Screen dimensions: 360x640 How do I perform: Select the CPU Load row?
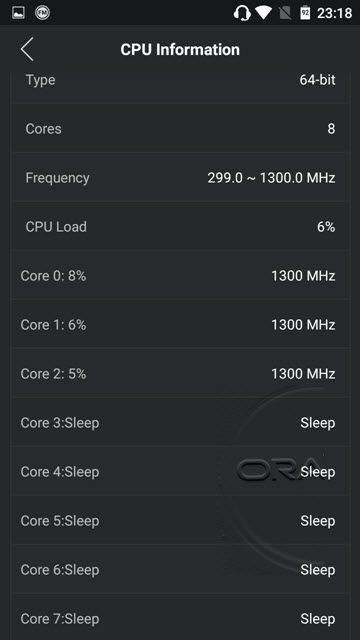pyautogui.click(x=180, y=227)
